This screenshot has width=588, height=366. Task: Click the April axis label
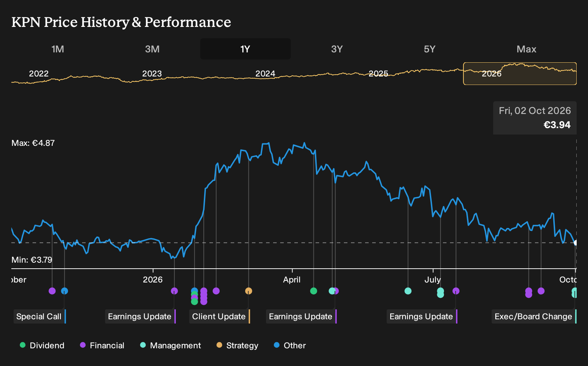point(292,280)
